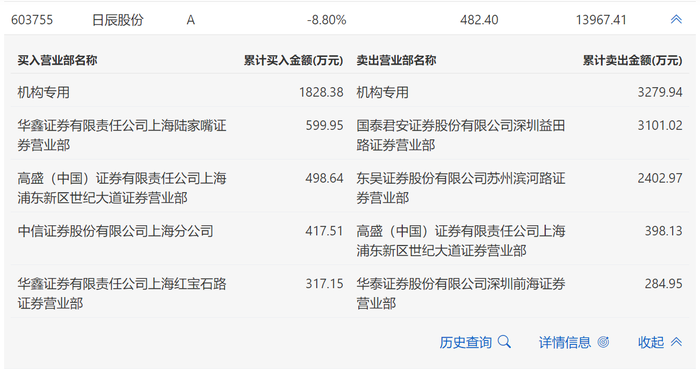Click the 买入营业部名称 column header
This screenshot has height=370, width=700.
(57, 60)
